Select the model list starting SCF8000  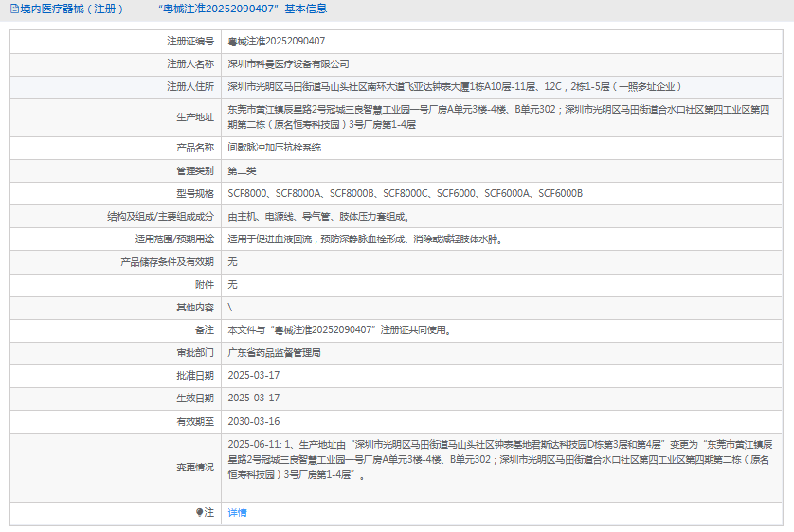406,194
